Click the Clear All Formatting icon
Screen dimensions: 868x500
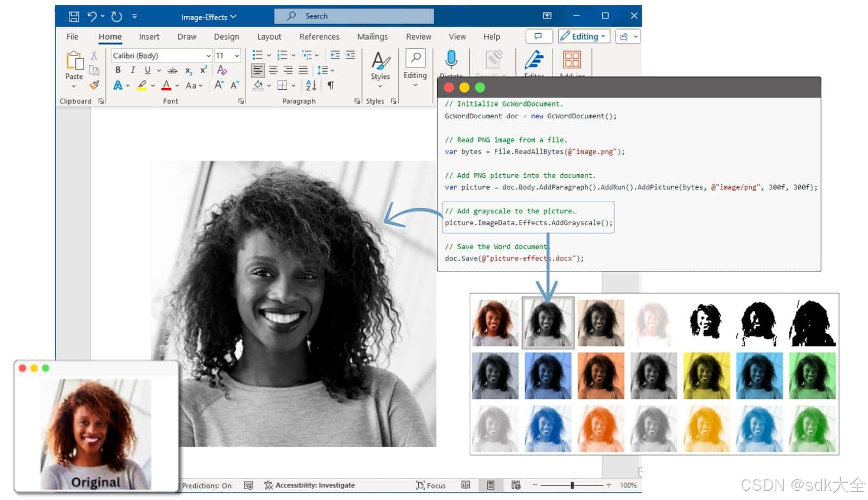point(221,69)
